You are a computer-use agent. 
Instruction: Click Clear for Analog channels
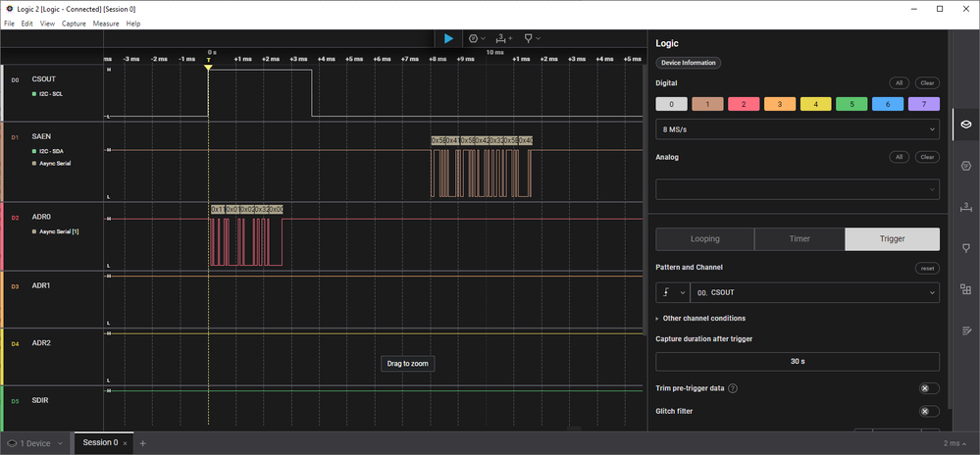click(927, 157)
